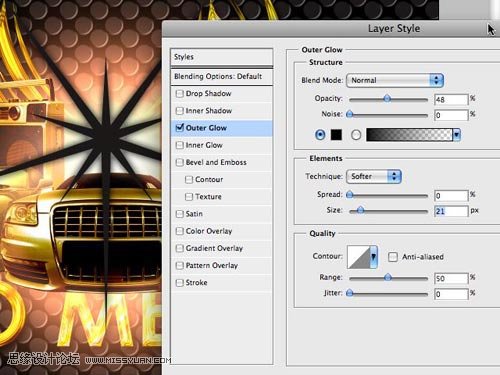Screen dimensions: 500x375
Task: Enable the Gradient Overlay checkbox
Action: tap(180, 248)
